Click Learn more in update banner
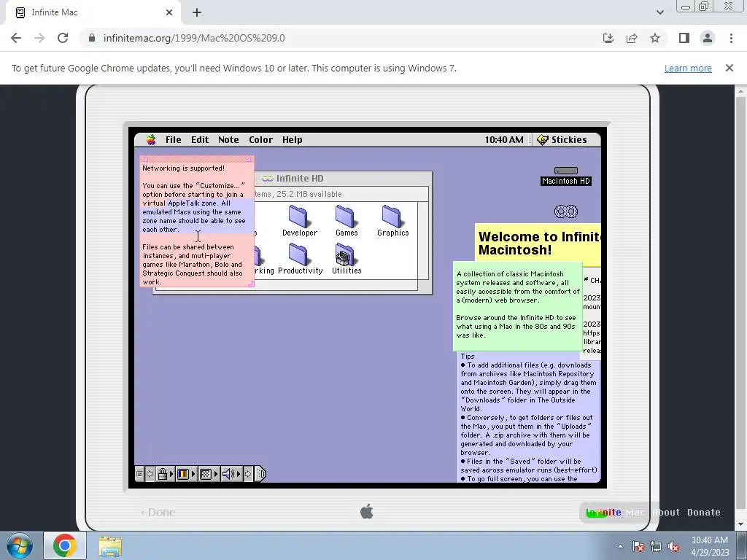747x560 pixels. pyautogui.click(x=688, y=68)
